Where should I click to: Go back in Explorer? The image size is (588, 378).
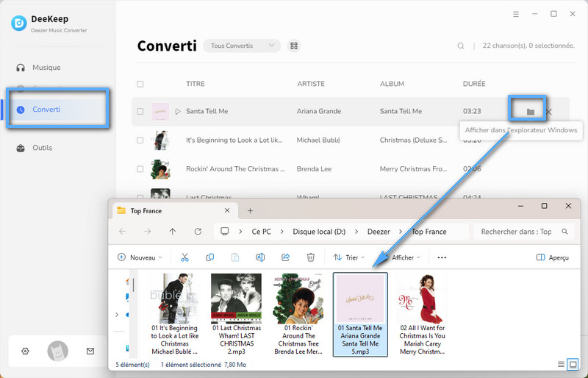coord(122,232)
